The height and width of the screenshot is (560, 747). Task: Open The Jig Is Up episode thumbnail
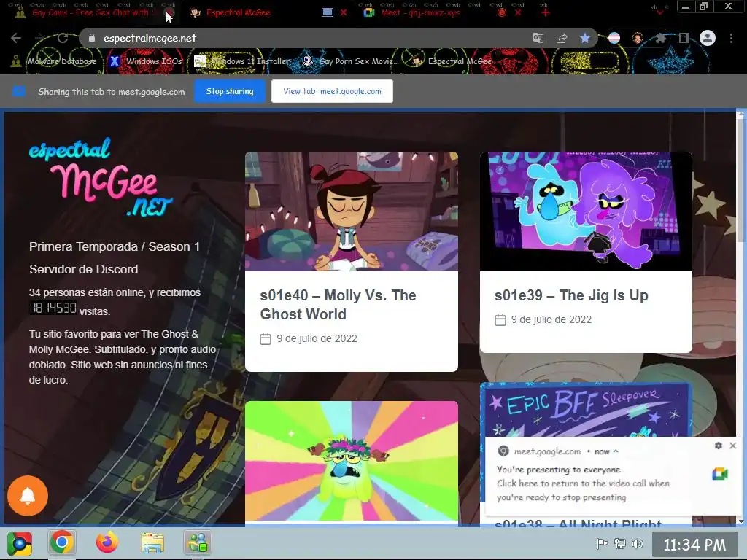tap(586, 211)
